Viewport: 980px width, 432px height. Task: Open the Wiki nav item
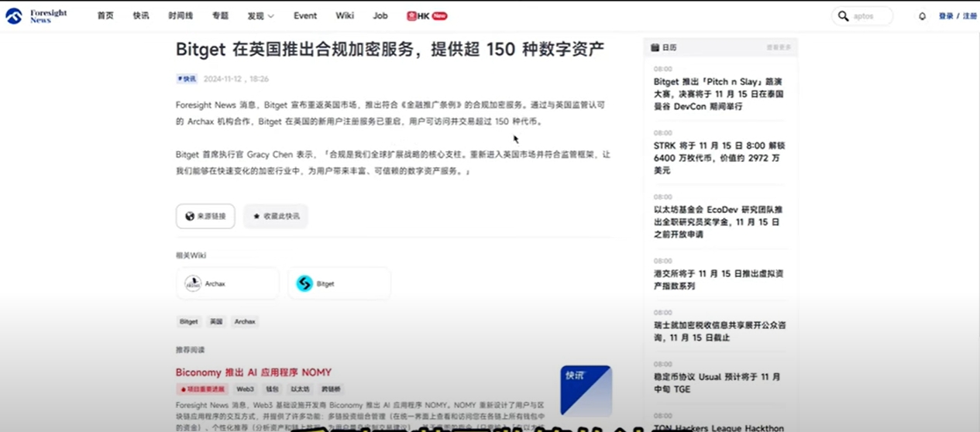345,16
